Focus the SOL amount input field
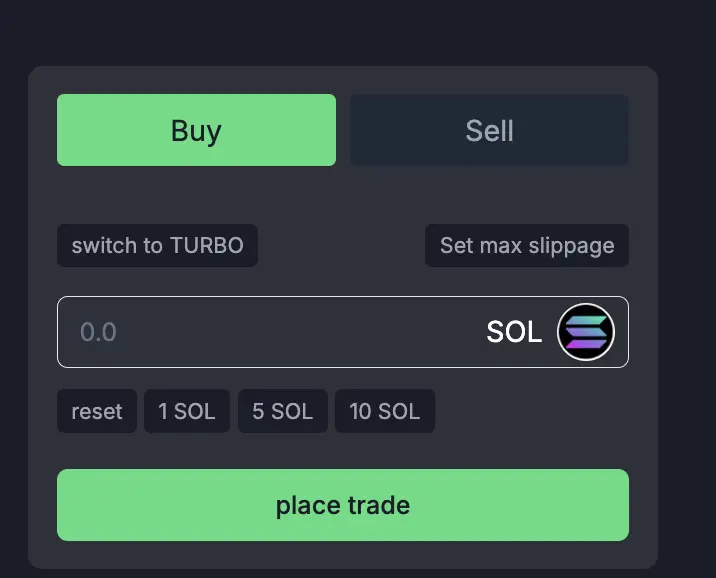Image resolution: width=716 pixels, height=578 pixels. (343, 332)
